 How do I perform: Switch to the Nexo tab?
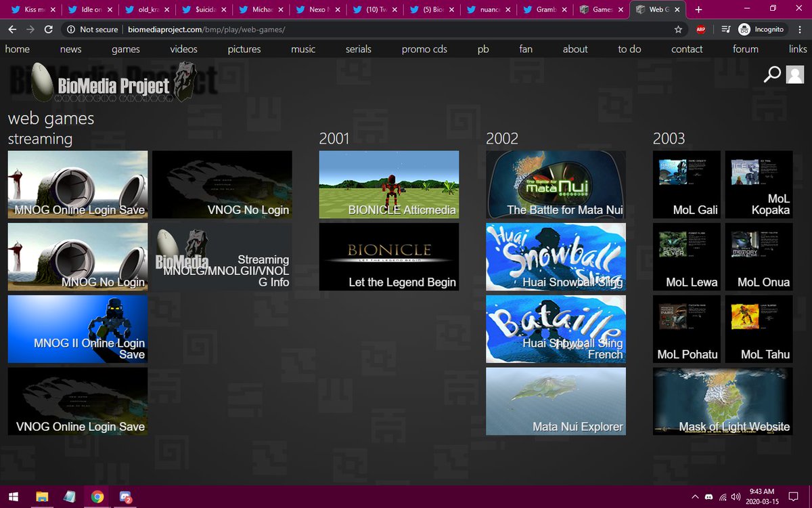click(x=318, y=9)
